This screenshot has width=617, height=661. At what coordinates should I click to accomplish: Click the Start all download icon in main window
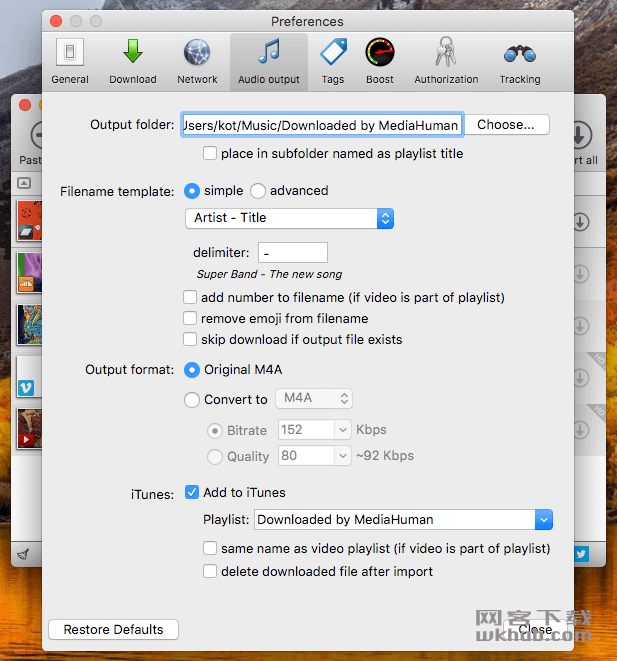[x=583, y=136]
